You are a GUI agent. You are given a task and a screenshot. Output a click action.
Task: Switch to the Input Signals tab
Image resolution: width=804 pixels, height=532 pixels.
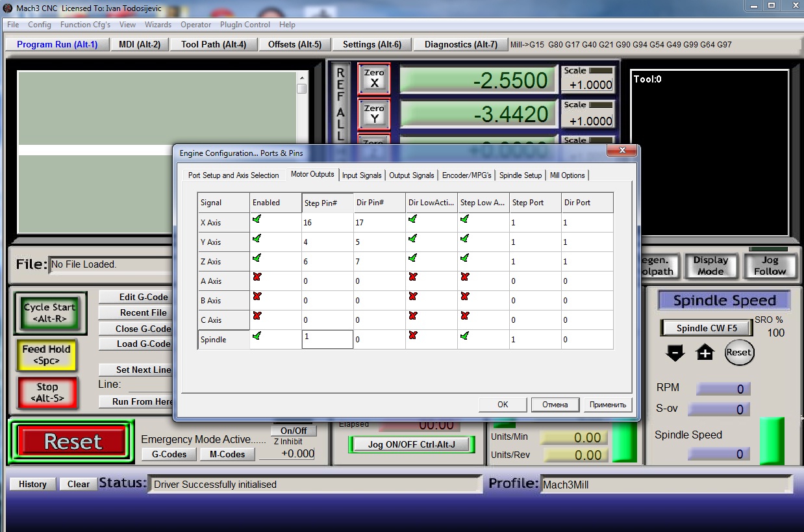point(362,175)
